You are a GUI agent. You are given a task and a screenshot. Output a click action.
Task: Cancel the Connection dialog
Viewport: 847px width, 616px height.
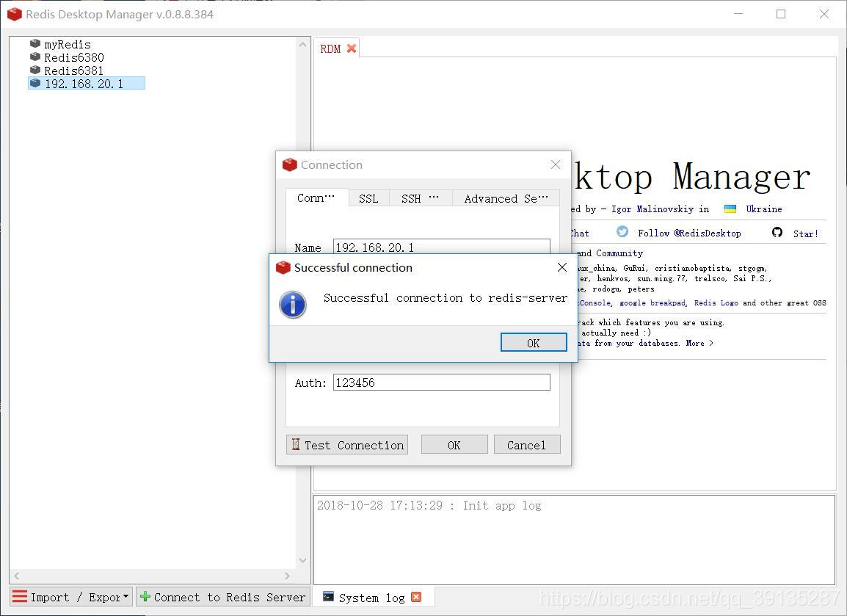click(527, 445)
